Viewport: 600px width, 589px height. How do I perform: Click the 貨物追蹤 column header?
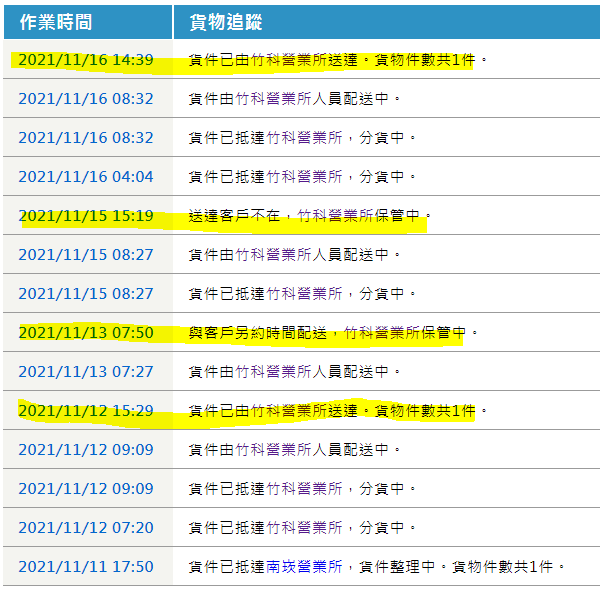(387, 22)
